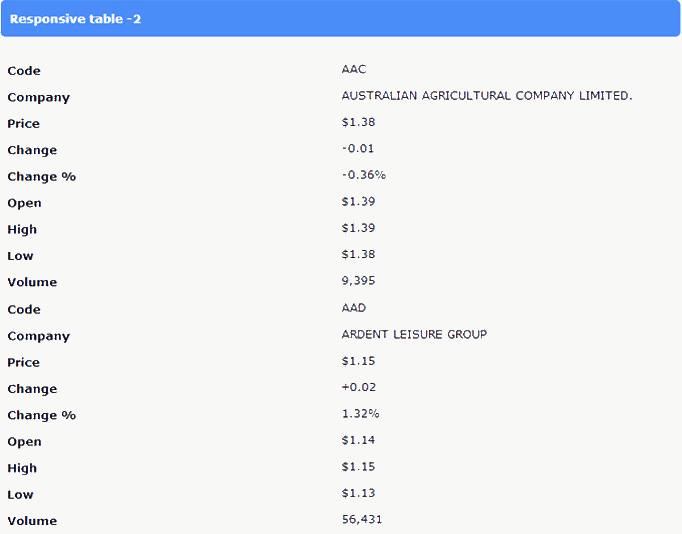
Task: Click the change value -0.01
Action: 358,149
